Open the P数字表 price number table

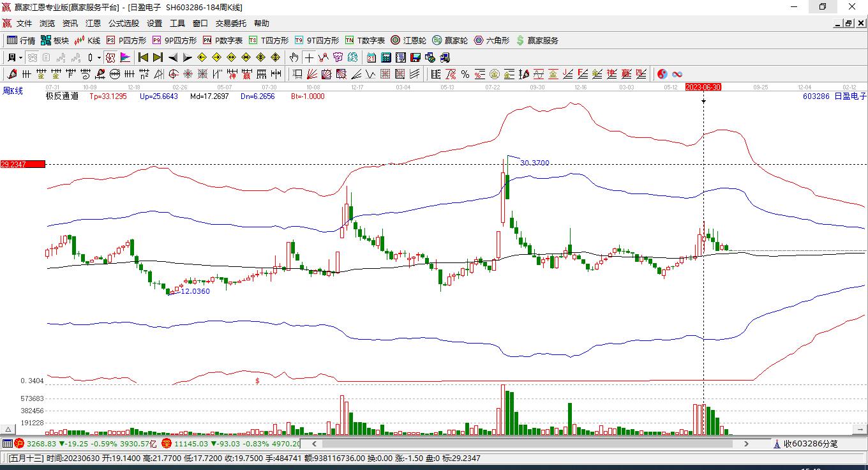point(223,40)
